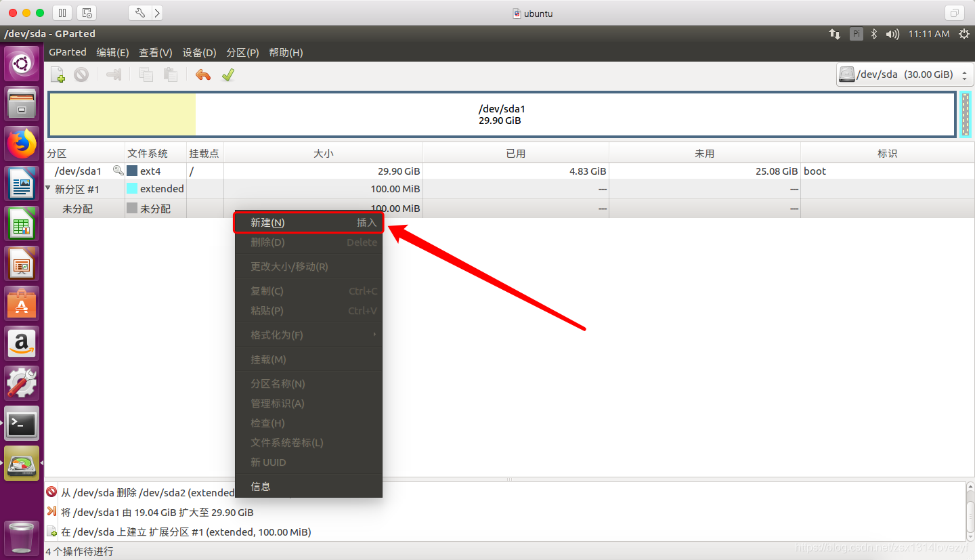This screenshot has width=975, height=560.
Task: Click the Pi input method indicator
Action: (x=857, y=34)
